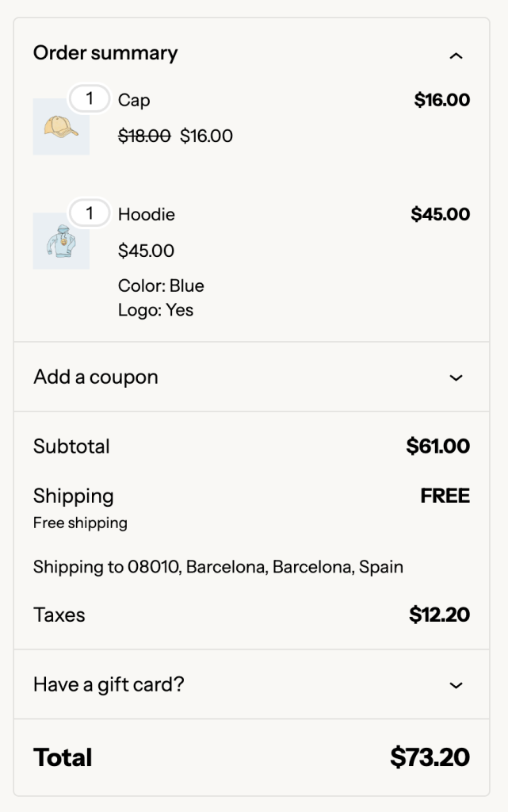The height and width of the screenshot is (812, 508).
Task: Select the Hoodie product name
Action: coord(146,214)
